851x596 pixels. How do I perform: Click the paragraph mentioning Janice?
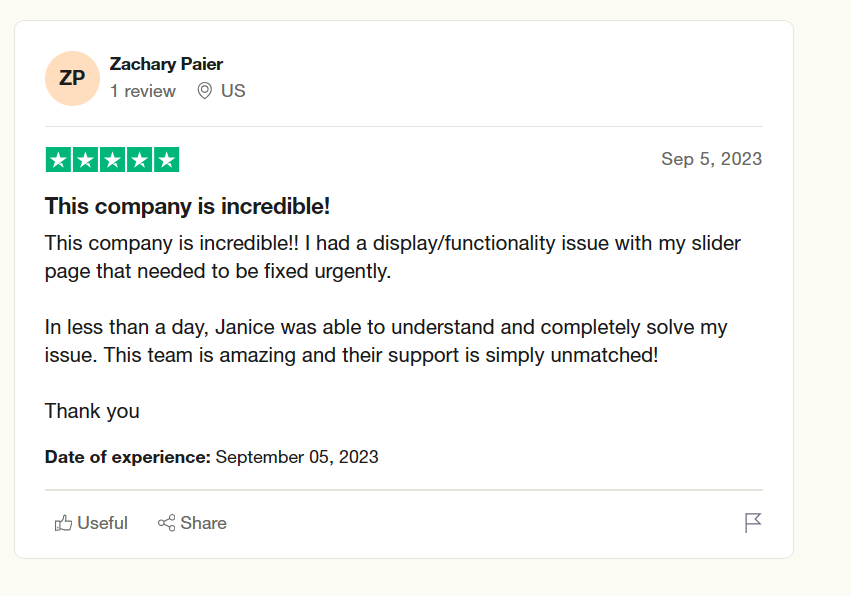coord(386,341)
